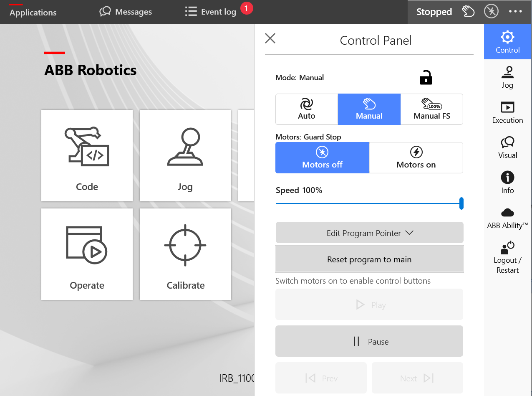Click the Prev step button

[321, 378]
